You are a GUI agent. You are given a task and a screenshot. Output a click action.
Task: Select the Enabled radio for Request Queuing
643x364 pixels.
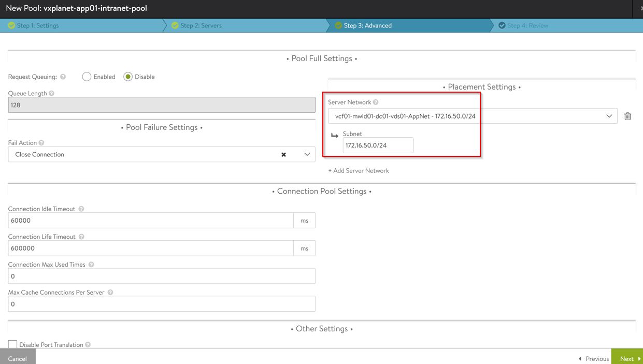click(87, 77)
